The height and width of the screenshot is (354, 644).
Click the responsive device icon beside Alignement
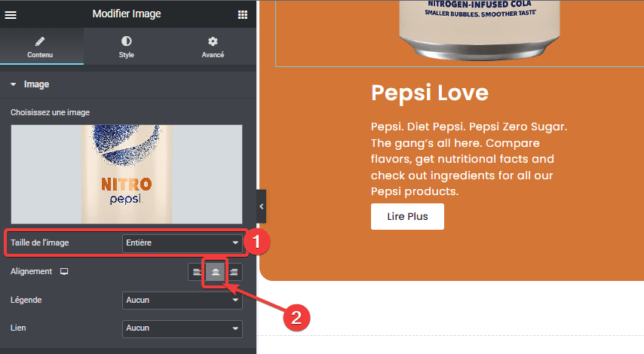[64, 272]
